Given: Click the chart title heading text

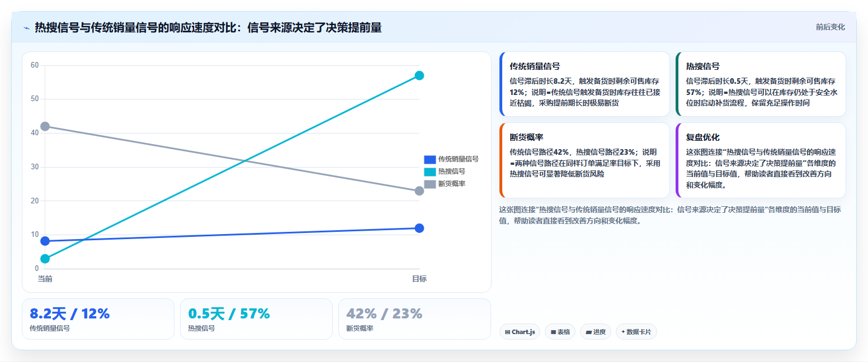Looking at the screenshot, I should (208, 28).
